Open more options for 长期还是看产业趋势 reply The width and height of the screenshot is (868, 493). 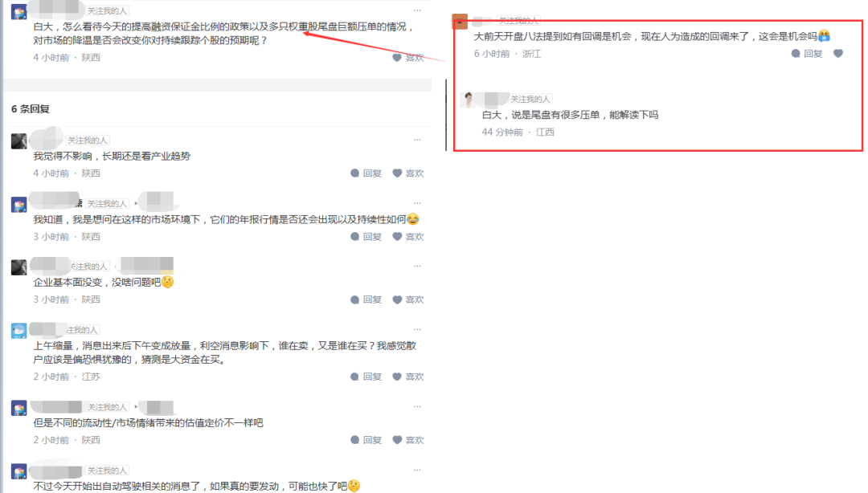pos(417,140)
